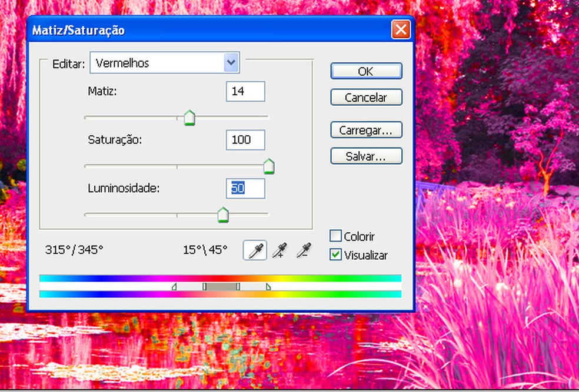Click the Salvar... button

366,156
